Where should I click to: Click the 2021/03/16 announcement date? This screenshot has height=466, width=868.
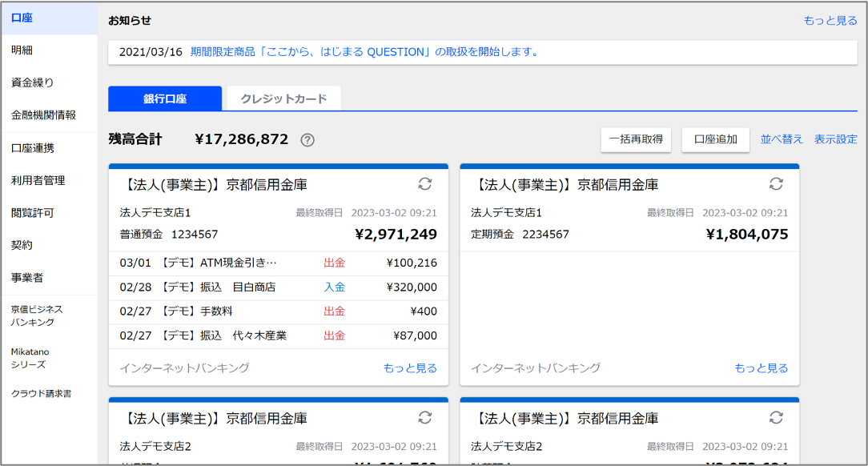151,52
